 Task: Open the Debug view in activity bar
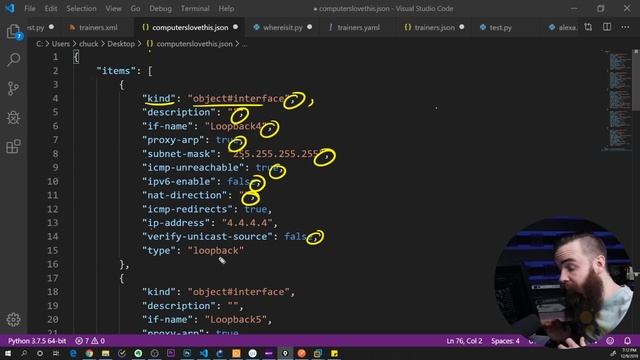coord(13,118)
